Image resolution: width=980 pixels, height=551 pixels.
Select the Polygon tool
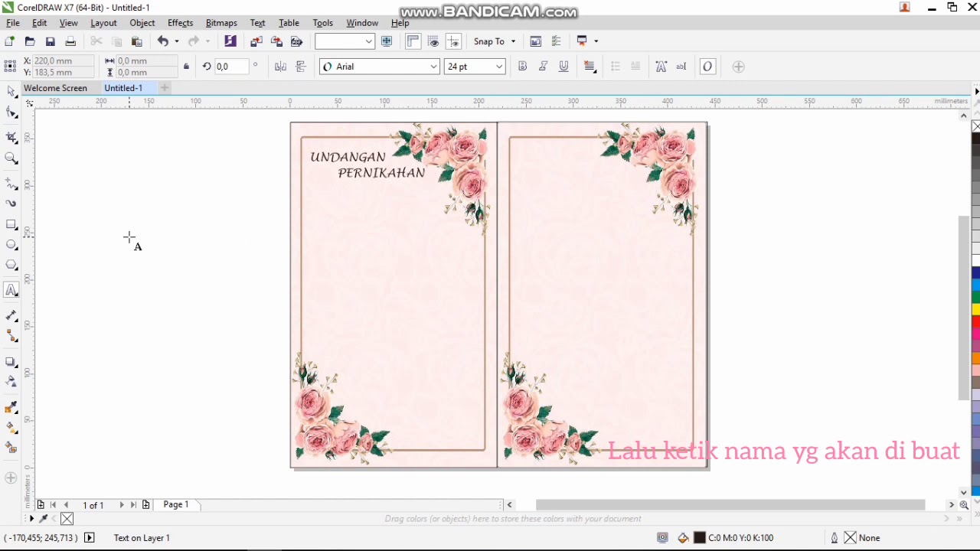coord(11,266)
